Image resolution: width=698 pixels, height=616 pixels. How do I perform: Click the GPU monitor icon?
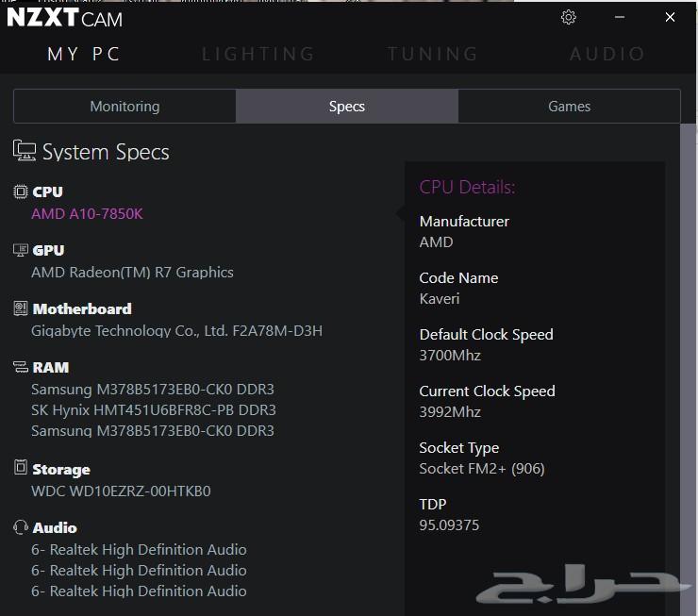coord(21,250)
